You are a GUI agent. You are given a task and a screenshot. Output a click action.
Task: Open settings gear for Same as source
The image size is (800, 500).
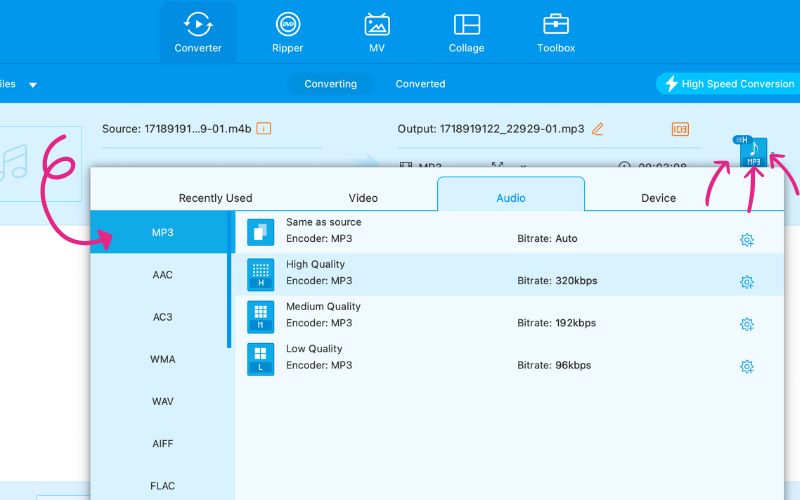tap(746, 240)
